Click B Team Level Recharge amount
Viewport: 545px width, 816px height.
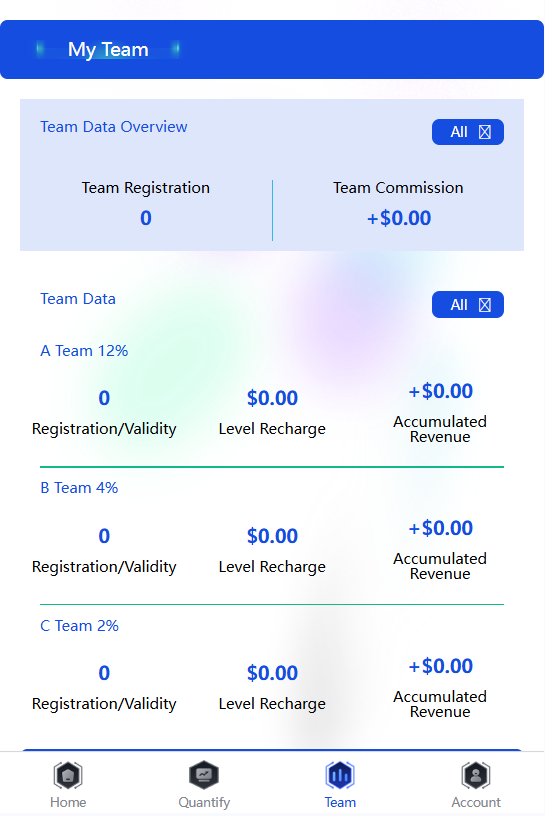pyautogui.click(x=272, y=536)
